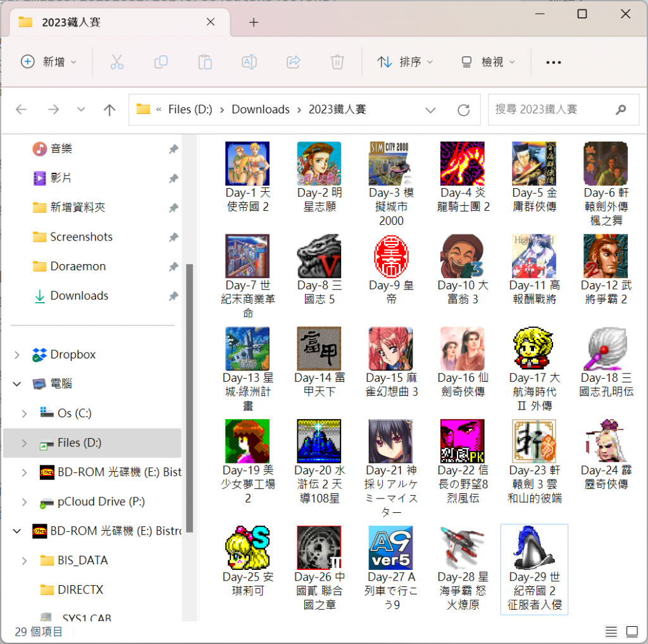Click the navigation pane vertical scrollbar

(x=190, y=398)
